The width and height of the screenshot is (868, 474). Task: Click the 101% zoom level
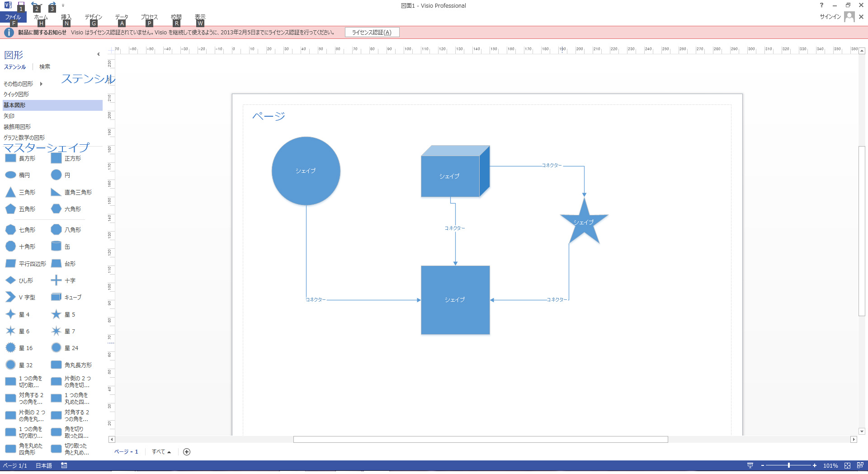[x=830, y=465]
